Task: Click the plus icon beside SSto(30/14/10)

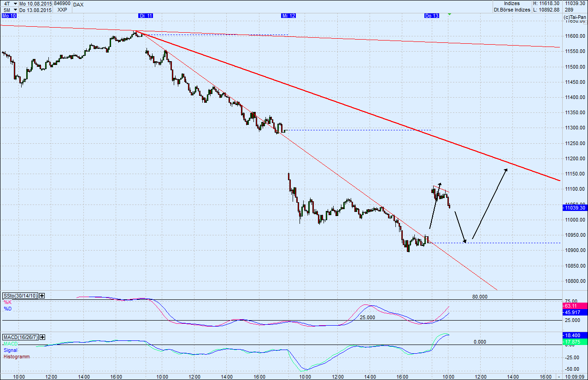Action: (x=42, y=296)
